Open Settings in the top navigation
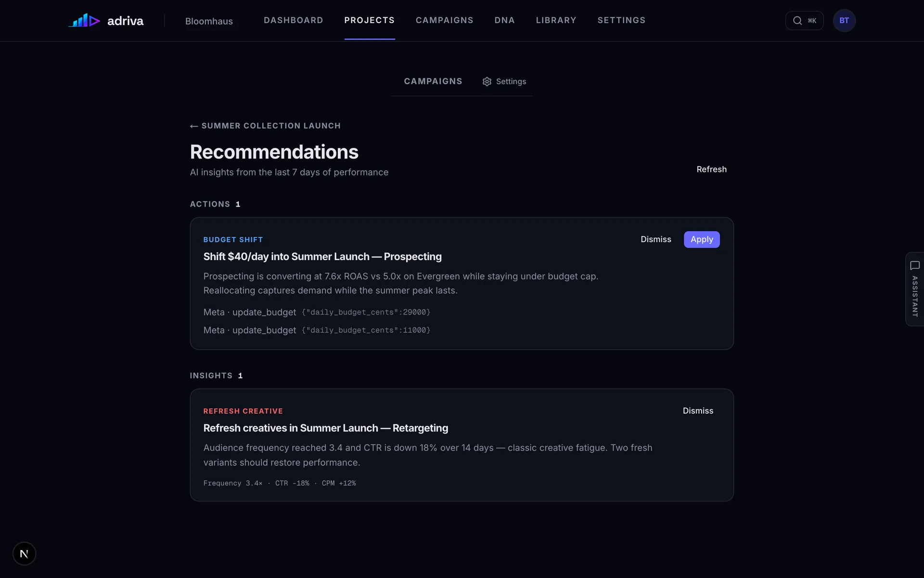Viewport: 924px width, 578px height. (622, 20)
